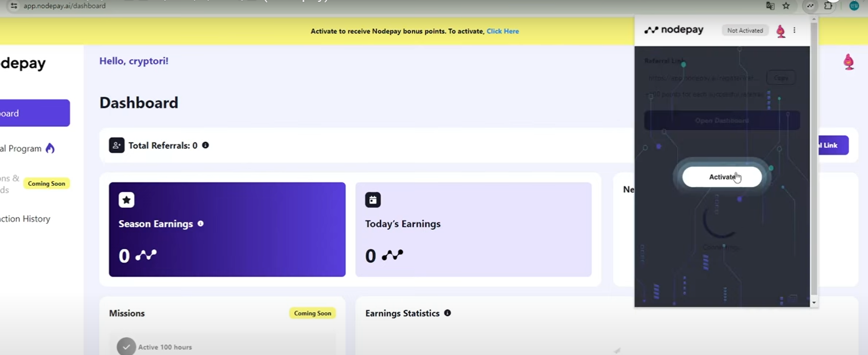Click the site info icon in address bar
The image size is (868, 355).
pyautogui.click(x=14, y=6)
